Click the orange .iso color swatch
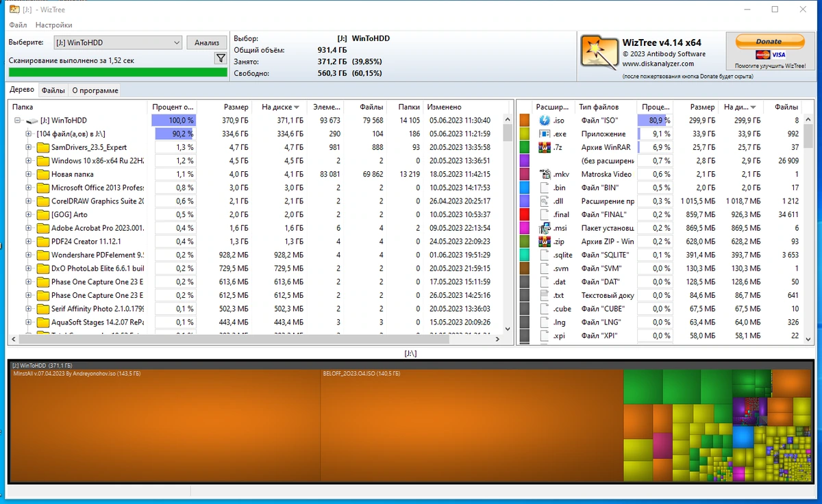 (525, 121)
